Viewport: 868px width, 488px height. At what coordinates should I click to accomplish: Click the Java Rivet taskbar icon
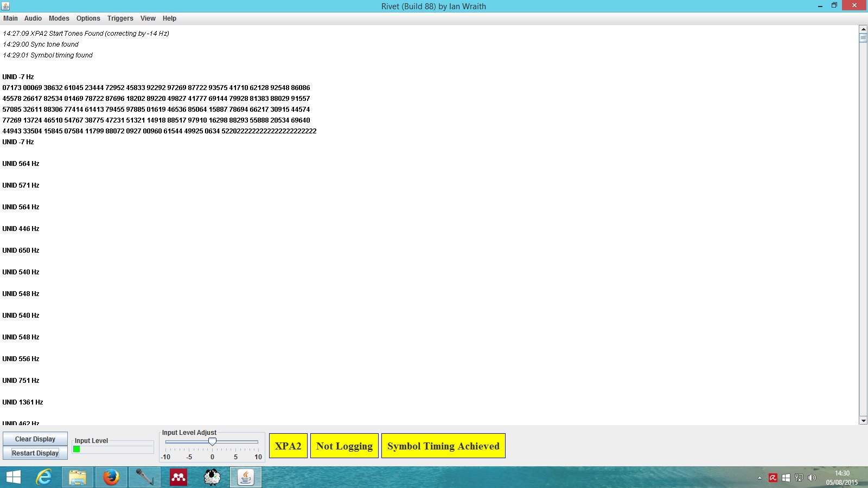pos(246,477)
